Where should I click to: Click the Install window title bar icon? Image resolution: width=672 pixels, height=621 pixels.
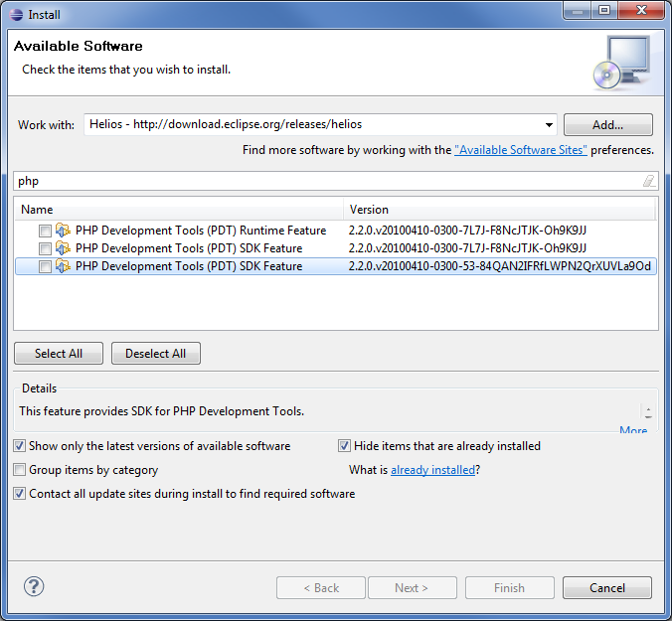(x=14, y=14)
